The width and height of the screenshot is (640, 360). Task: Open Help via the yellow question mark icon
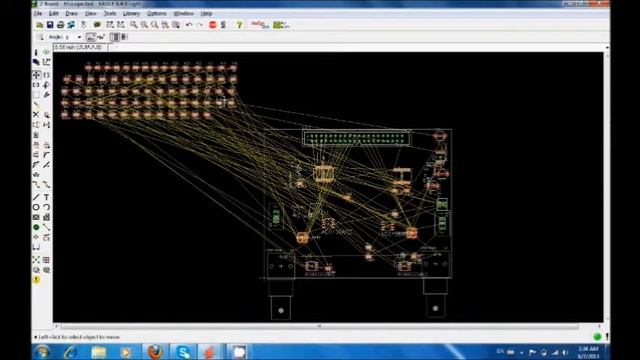pyautogui.click(x=240, y=25)
